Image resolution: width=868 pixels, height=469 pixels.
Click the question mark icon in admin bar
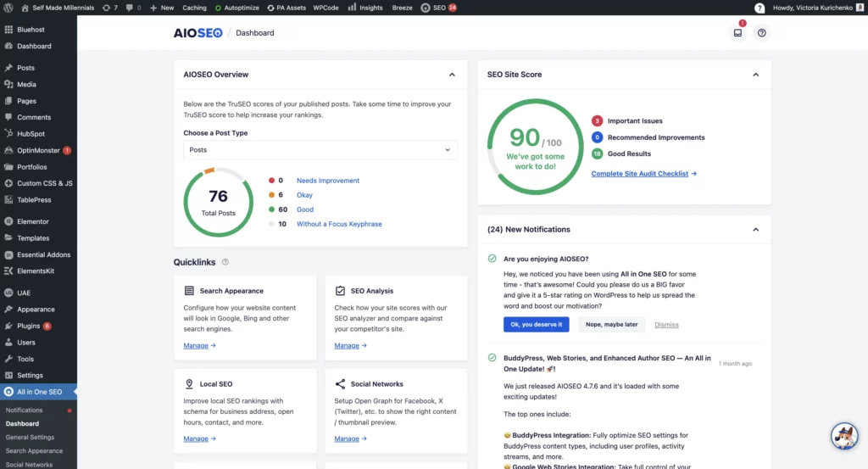click(x=759, y=8)
